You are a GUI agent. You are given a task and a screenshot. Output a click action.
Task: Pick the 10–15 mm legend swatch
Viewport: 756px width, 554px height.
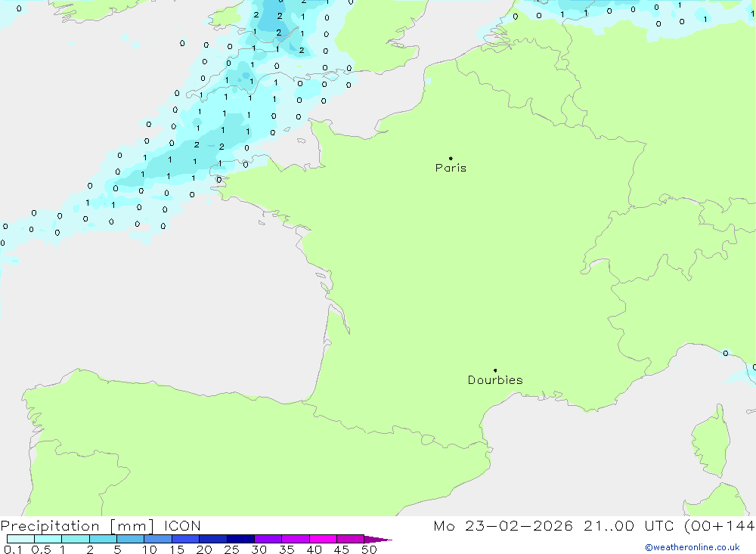click(x=158, y=539)
